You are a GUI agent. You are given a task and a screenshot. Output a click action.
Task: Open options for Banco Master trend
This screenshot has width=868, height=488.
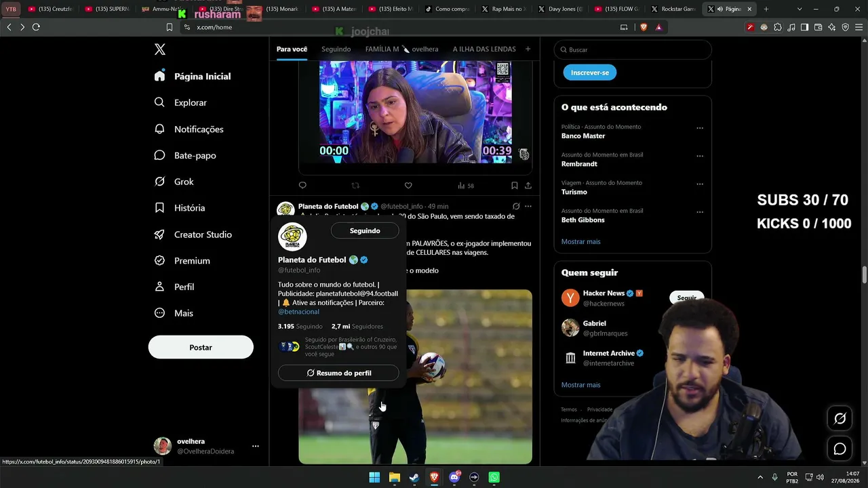700,128
